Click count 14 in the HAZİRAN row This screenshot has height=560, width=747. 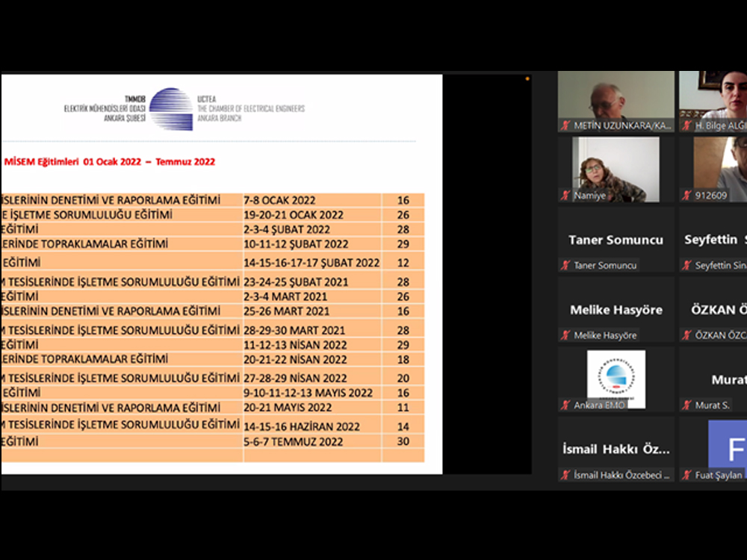point(403,426)
